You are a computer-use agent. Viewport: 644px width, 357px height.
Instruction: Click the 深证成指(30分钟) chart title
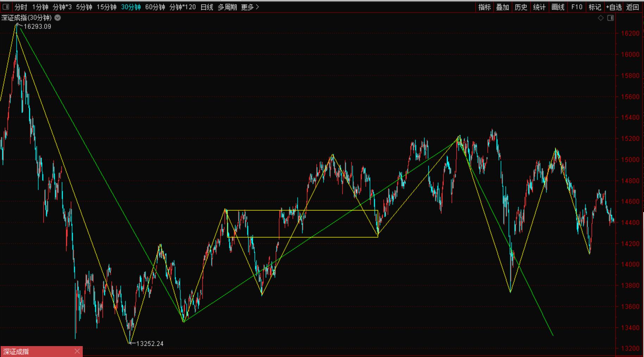click(x=27, y=18)
